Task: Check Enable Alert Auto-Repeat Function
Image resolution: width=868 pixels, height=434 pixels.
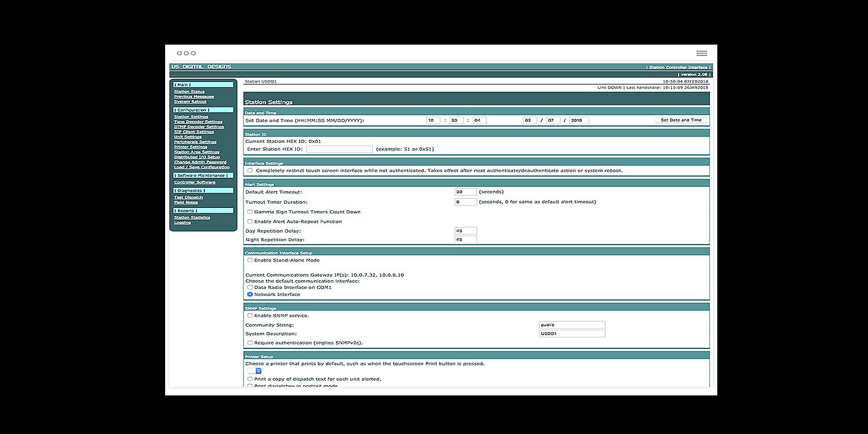Action: click(250, 222)
